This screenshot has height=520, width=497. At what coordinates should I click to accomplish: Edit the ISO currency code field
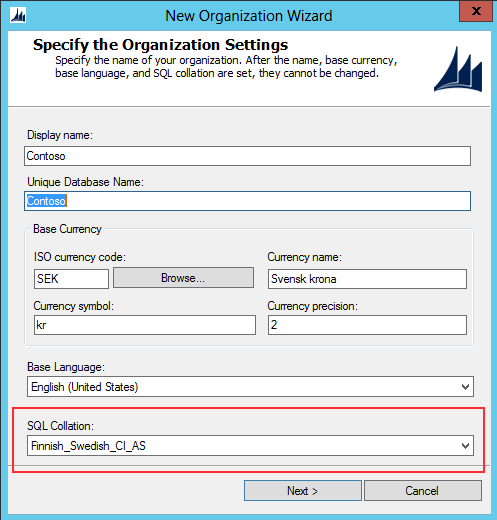tap(71, 279)
